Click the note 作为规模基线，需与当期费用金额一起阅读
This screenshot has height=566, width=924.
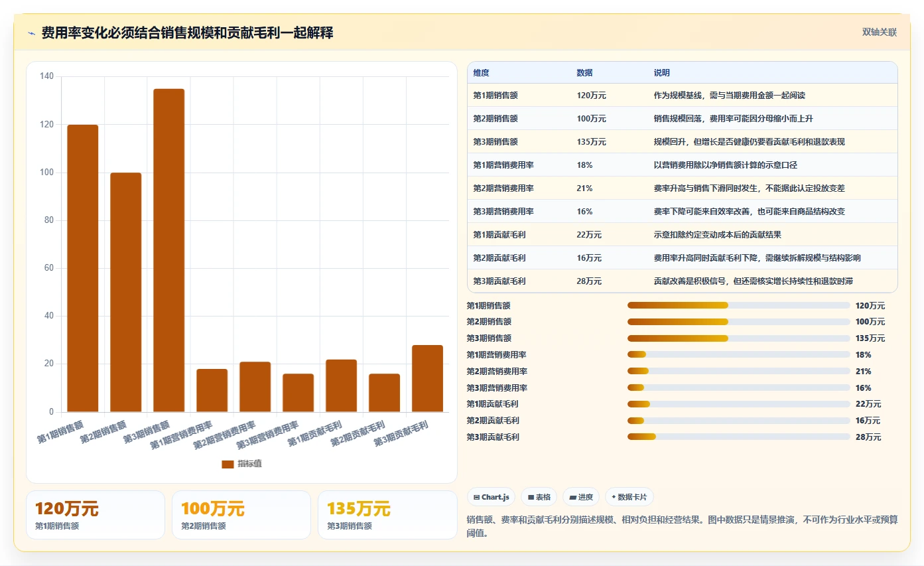[x=730, y=96]
